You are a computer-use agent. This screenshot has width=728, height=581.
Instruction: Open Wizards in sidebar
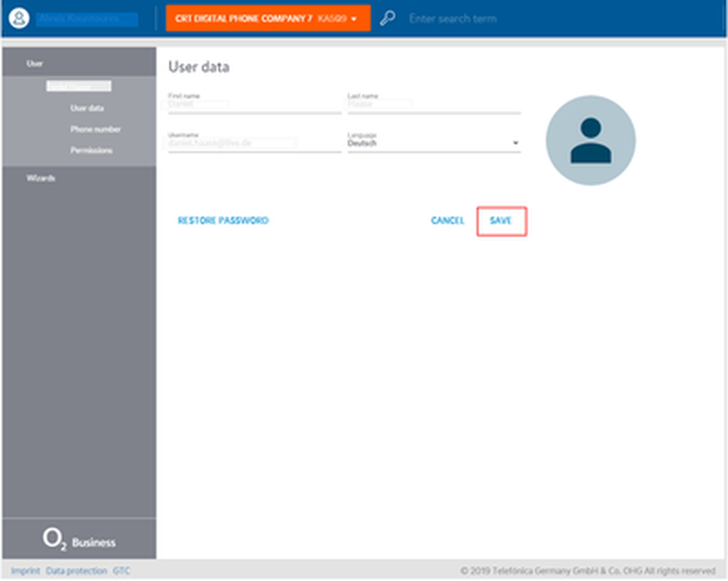coord(41,178)
